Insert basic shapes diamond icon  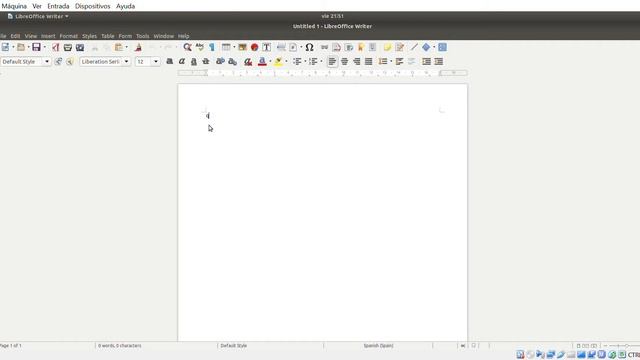[426, 47]
